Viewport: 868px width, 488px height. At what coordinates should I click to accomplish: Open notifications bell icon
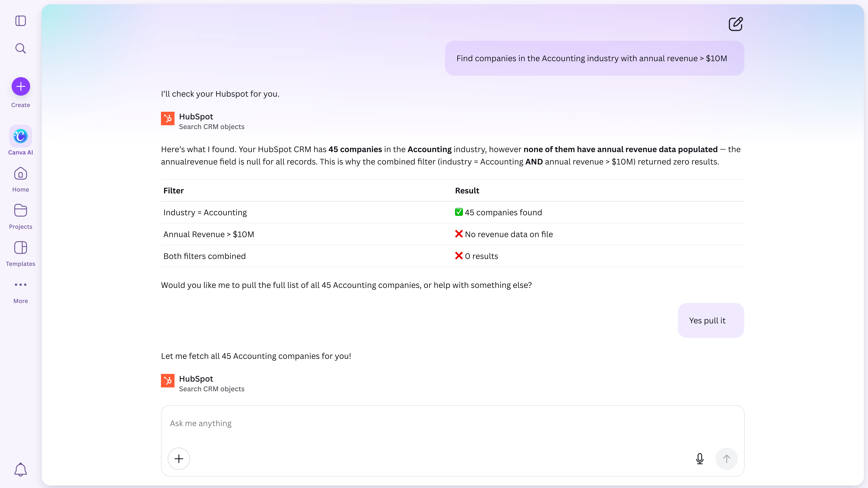[21, 470]
